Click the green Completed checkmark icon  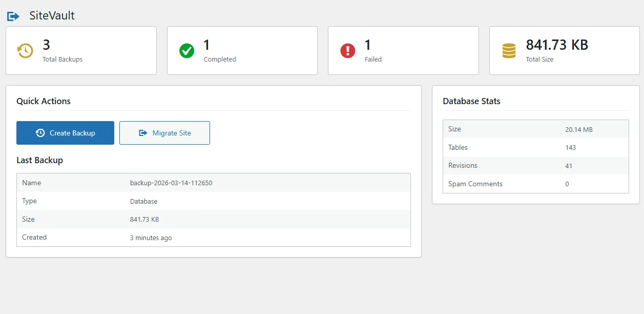pyautogui.click(x=186, y=51)
